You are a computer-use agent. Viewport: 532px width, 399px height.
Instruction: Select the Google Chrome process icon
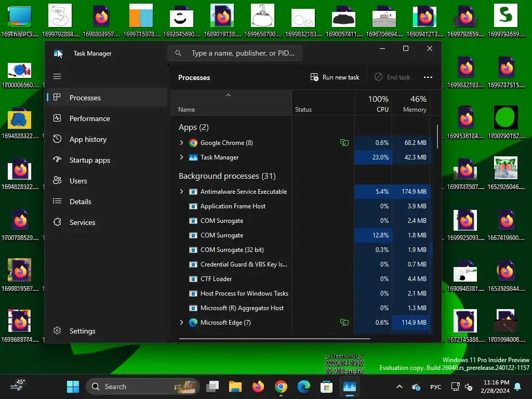(x=193, y=143)
